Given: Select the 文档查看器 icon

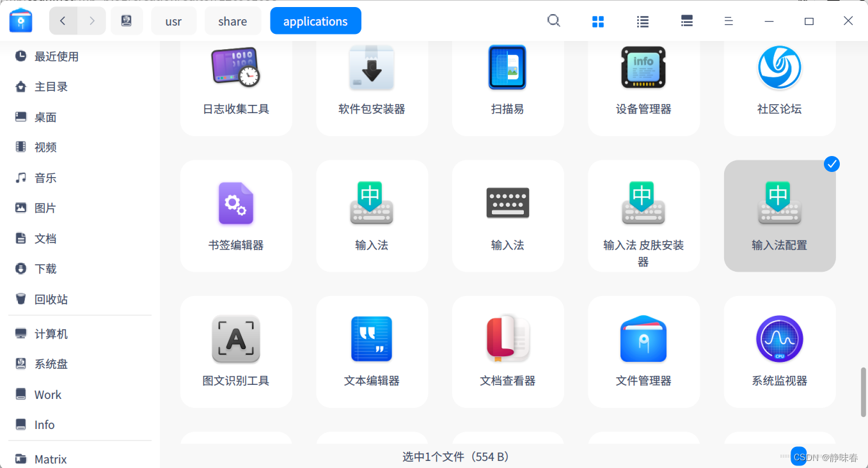Looking at the screenshot, I should click(x=507, y=339).
